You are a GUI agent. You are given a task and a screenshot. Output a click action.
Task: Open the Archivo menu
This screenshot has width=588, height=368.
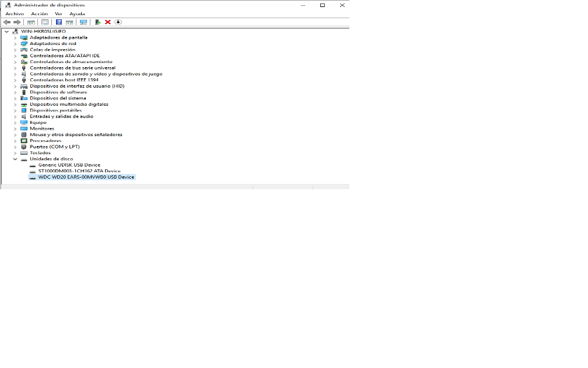tap(15, 14)
